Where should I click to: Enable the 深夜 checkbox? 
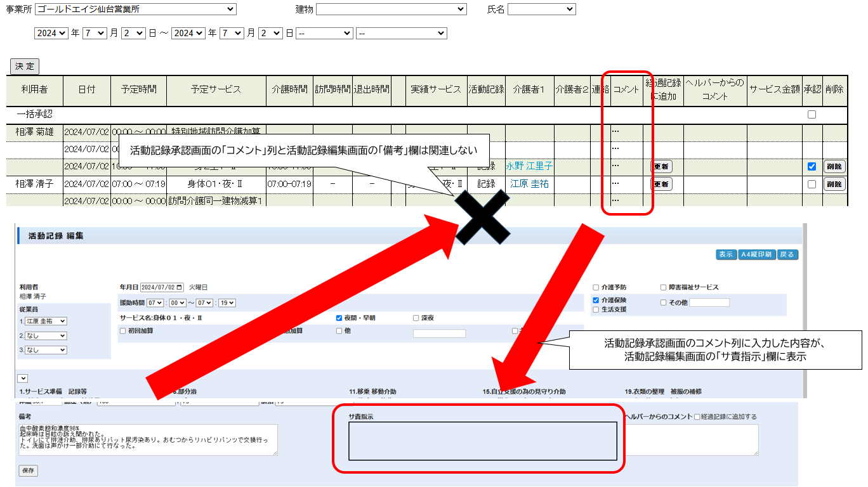tap(416, 318)
